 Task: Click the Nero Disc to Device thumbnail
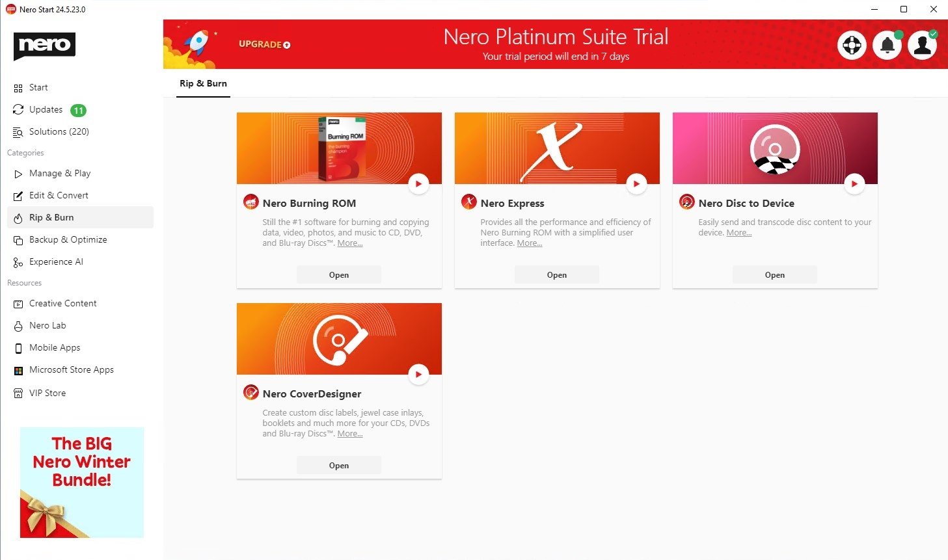pyautogui.click(x=775, y=148)
